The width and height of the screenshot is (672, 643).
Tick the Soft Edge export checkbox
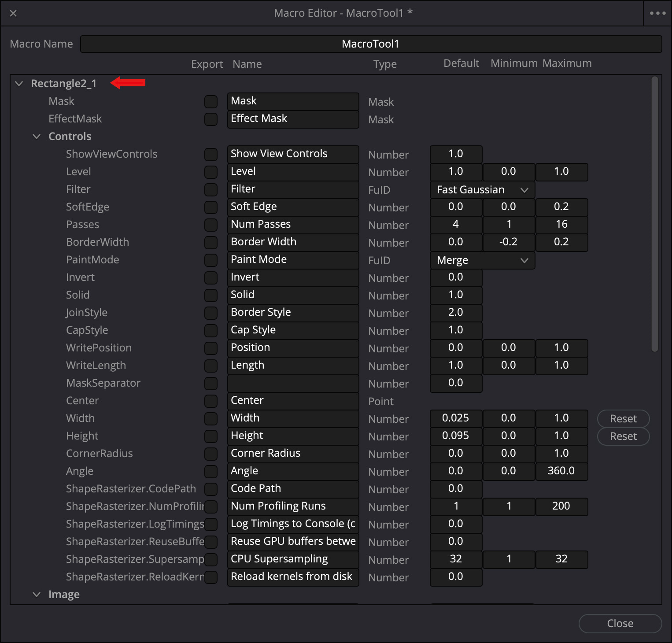tap(211, 207)
